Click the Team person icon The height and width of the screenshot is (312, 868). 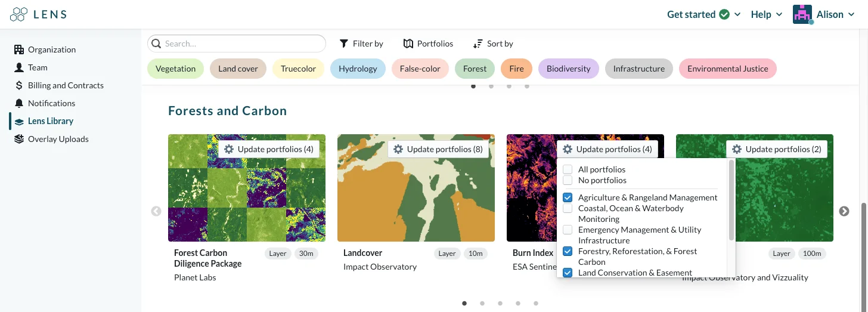click(x=19, y=67)
